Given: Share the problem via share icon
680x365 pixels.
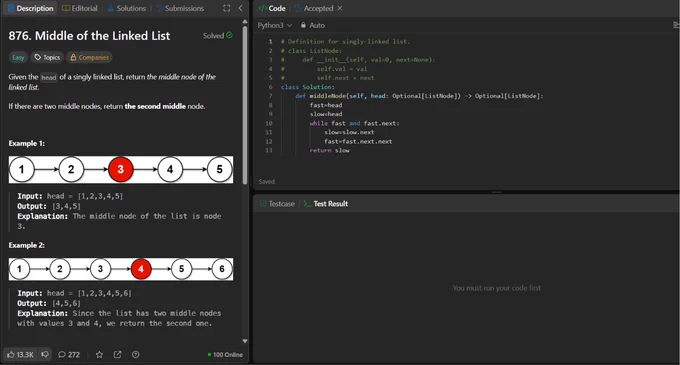Looking at the screenshot, I should pos(118,355).
